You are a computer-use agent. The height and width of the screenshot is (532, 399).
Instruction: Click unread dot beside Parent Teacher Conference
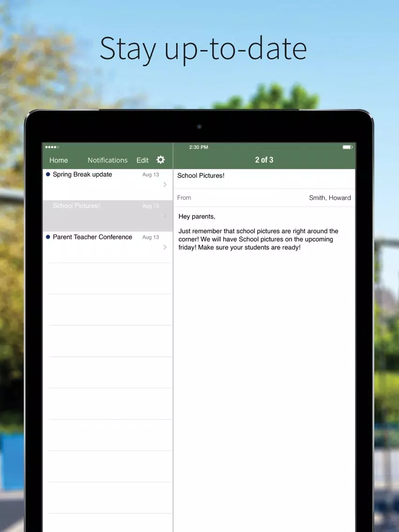(48, 237)
